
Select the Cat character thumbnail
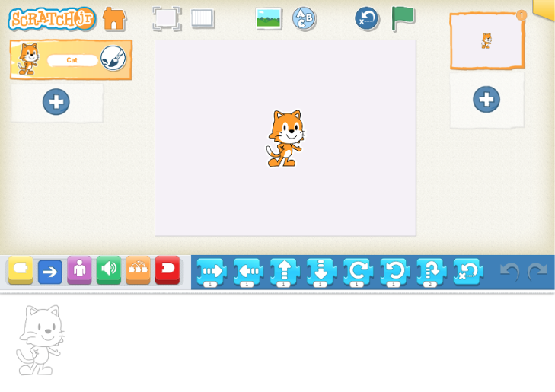(28, 59)
